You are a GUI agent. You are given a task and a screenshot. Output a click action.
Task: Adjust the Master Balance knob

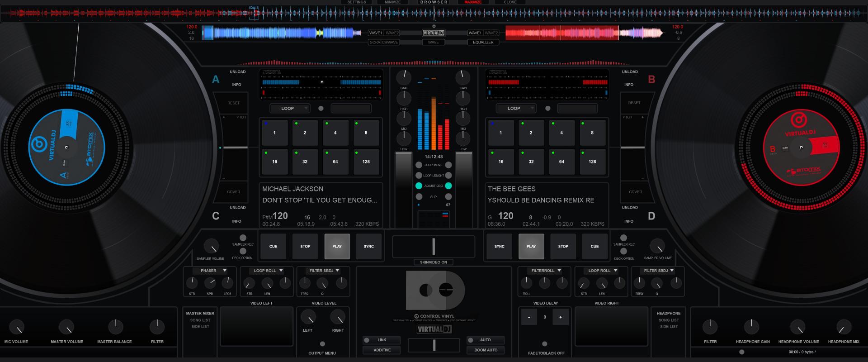(x=116, y=327)
